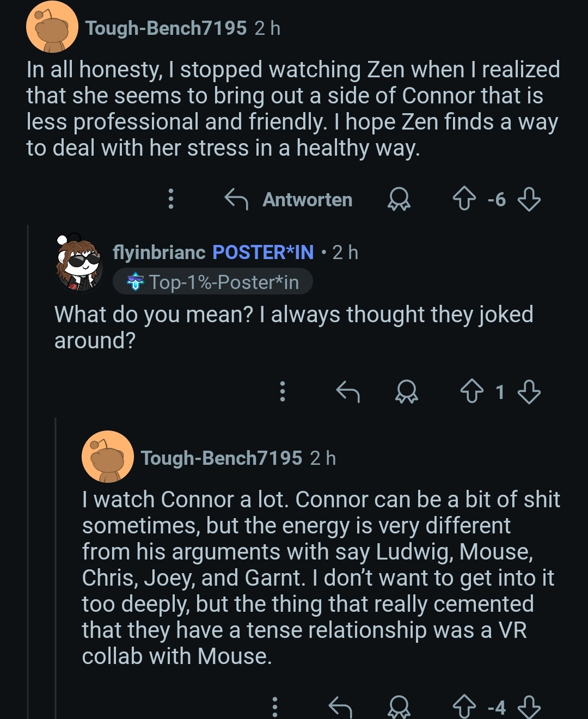Downvote the VR collab comment

pos(529,707)
